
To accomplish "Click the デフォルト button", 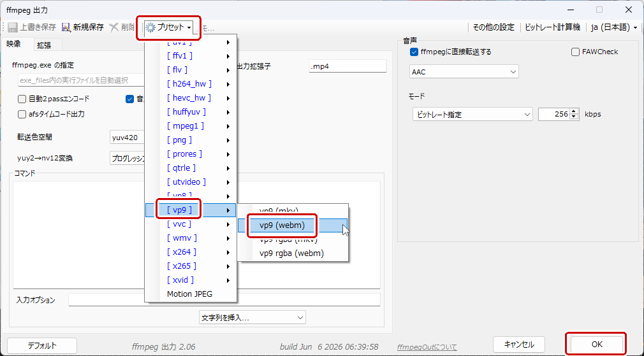I will [x=42, y=345].
